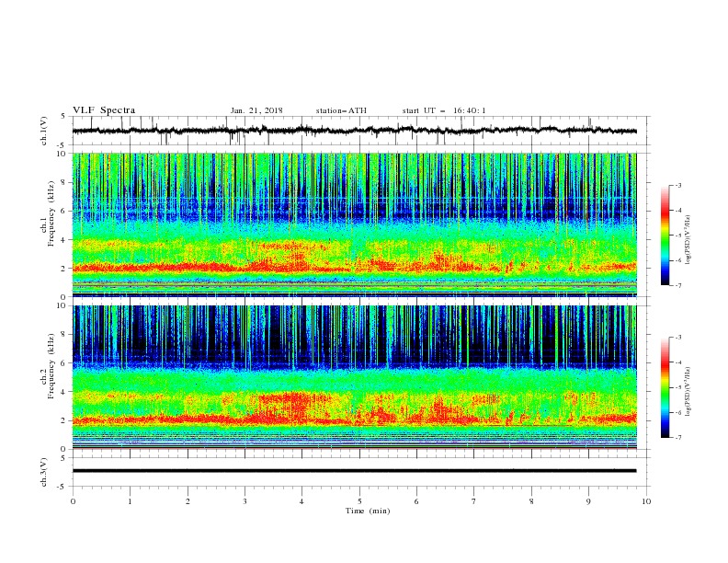Click the time axis tick label "7"
Screen dimensions: 728x563
point(474,501)
